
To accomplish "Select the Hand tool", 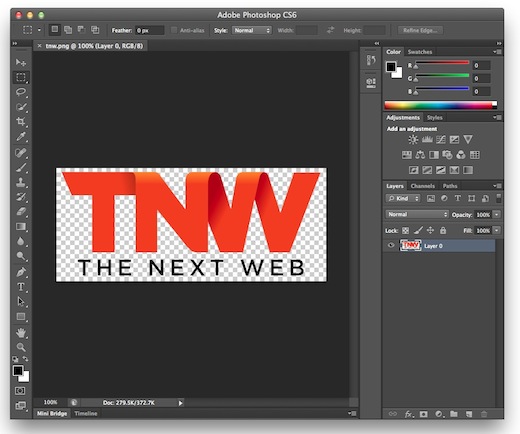I will point(21,332).
